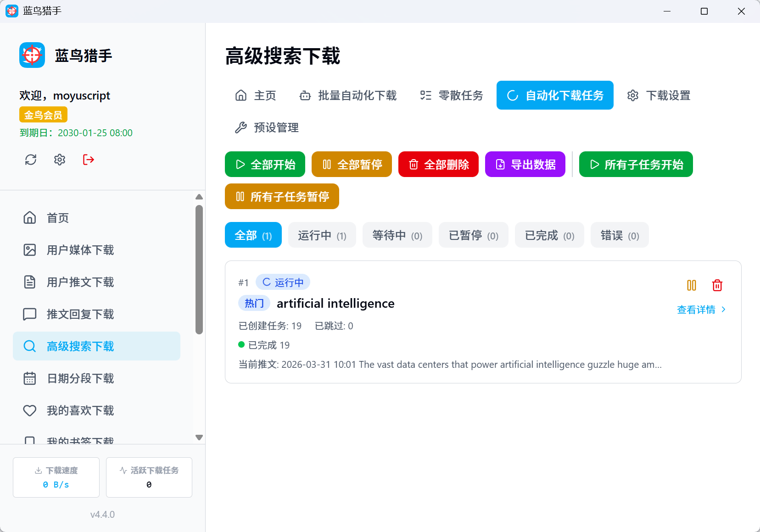Click the 下载速度 status card

point(56,477)
